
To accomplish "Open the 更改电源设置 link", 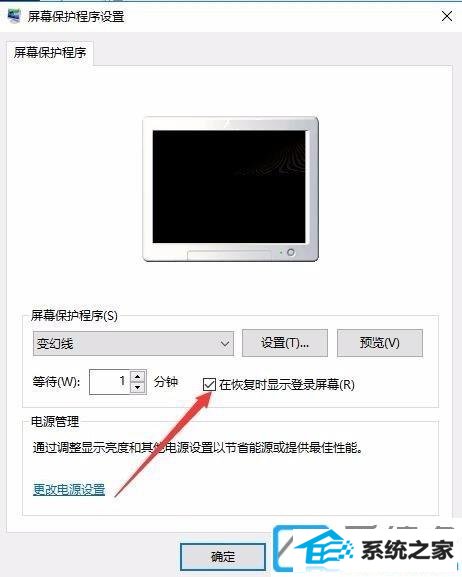I will (69, 489).
